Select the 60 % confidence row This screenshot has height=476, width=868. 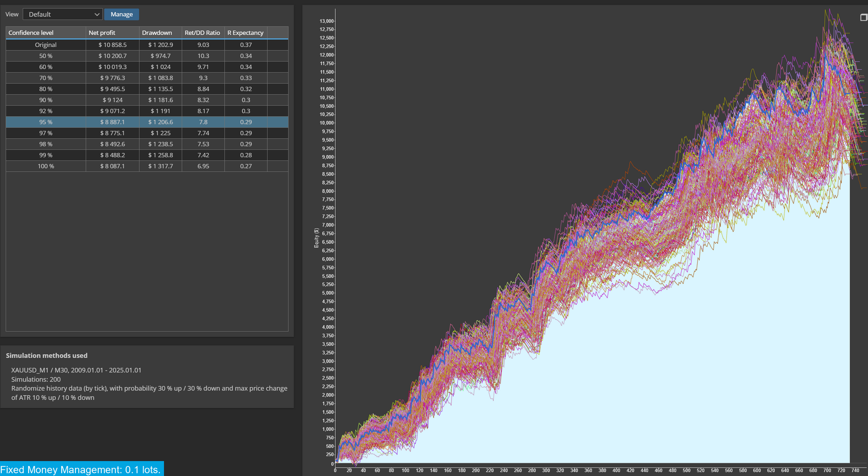coord(147,67)
